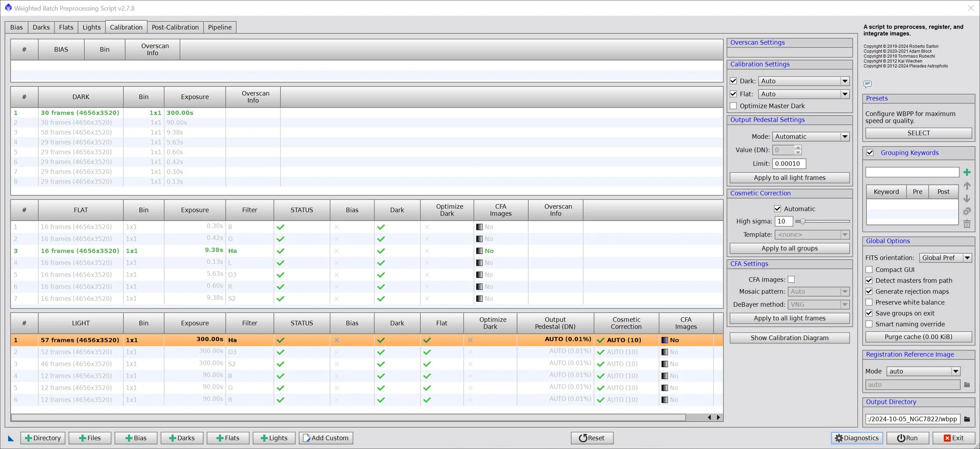Viewport: 980px width, 449px height.
Task: Enable the Optimize Master Dark checkbox
Action: 733,106
